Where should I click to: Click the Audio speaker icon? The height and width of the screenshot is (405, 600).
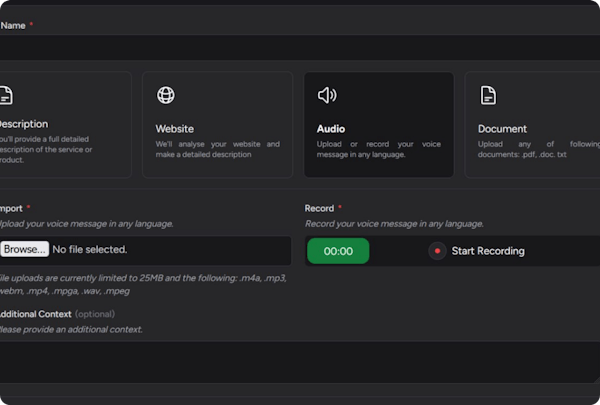click(326, 96)
